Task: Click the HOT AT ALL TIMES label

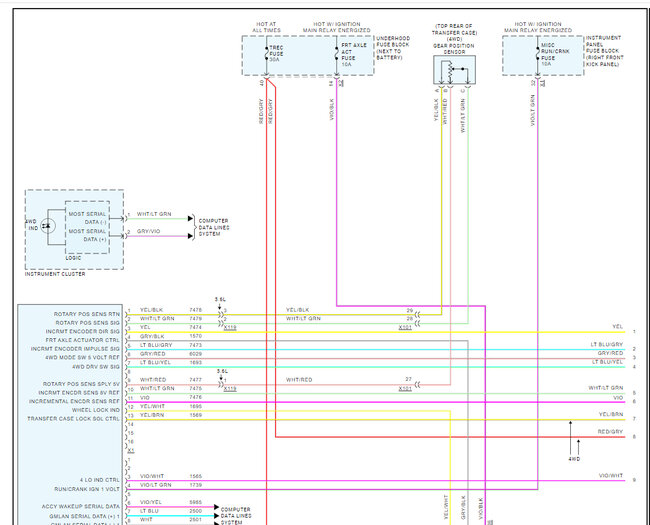Action: click(266, 27)
